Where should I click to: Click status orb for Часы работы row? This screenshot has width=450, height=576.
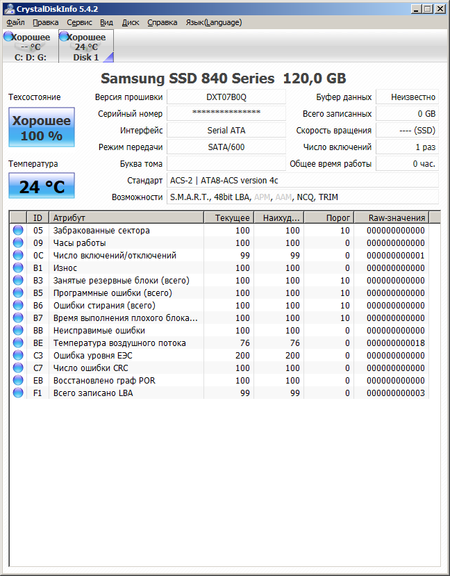[x=18, y=243]
